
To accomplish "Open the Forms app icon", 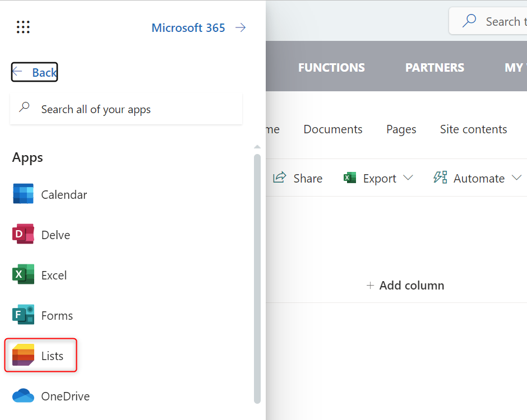I will [23, 315].
